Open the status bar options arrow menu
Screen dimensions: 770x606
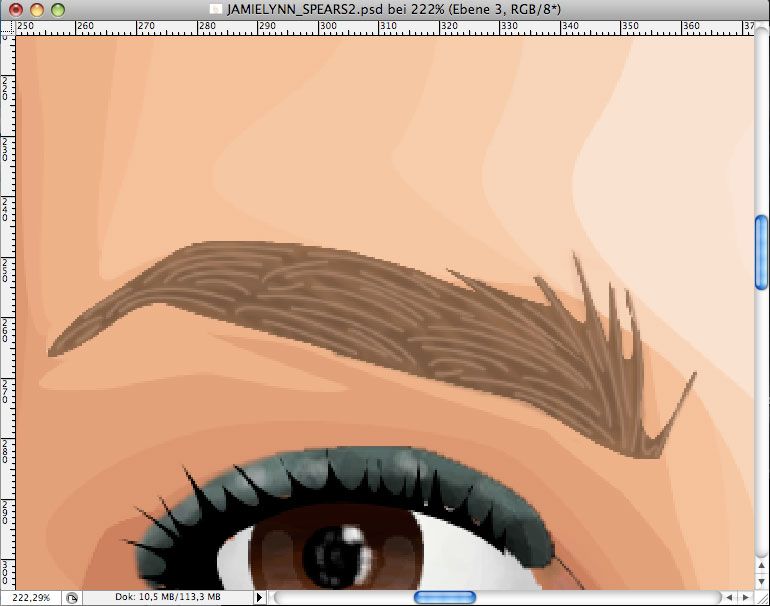(x=259, y=598)
